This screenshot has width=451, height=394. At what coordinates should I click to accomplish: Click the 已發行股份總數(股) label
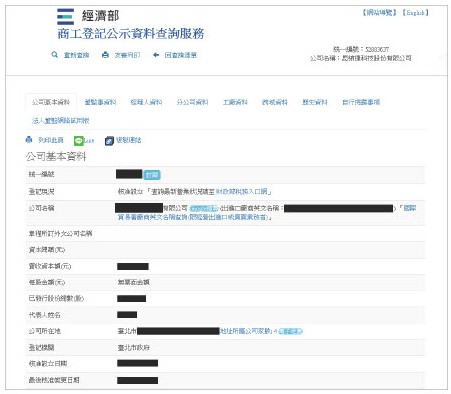pos(56,298)
